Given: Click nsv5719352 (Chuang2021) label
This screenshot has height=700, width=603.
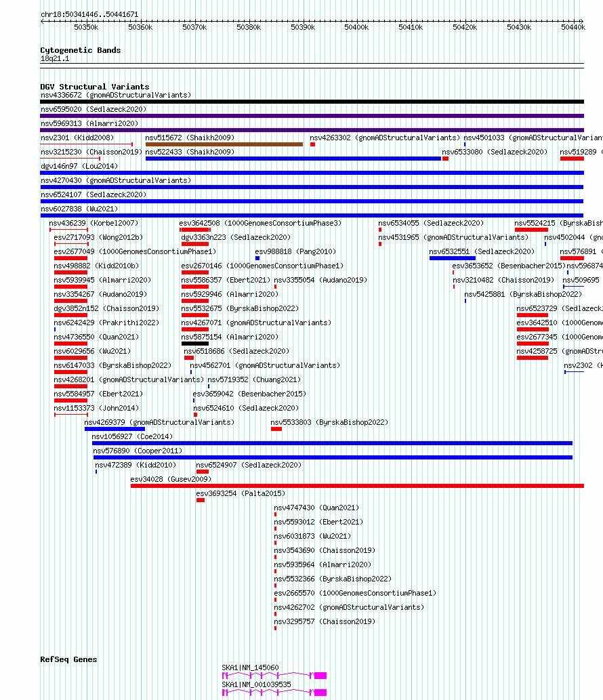Looking at the screenshot, I should pyautogui.click(x=254, y=380).
